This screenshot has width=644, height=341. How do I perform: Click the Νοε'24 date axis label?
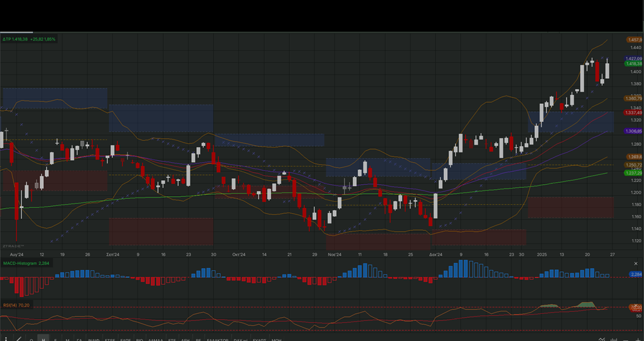pos(334,254)
